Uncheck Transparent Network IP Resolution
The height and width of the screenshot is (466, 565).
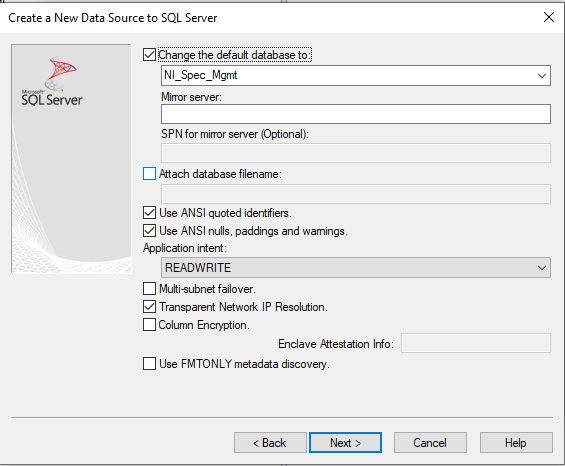[x=150, y=307]
